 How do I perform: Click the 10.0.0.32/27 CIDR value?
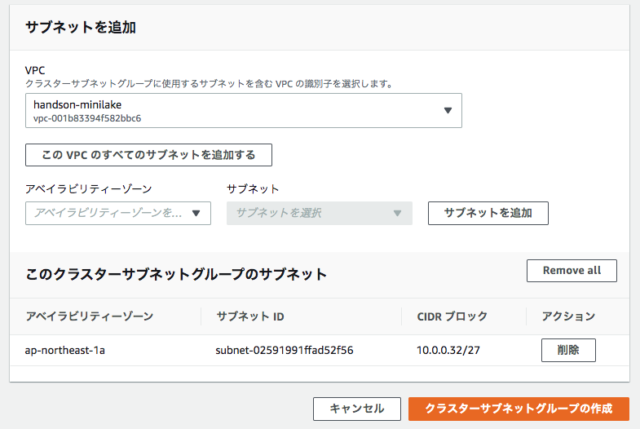448,350
